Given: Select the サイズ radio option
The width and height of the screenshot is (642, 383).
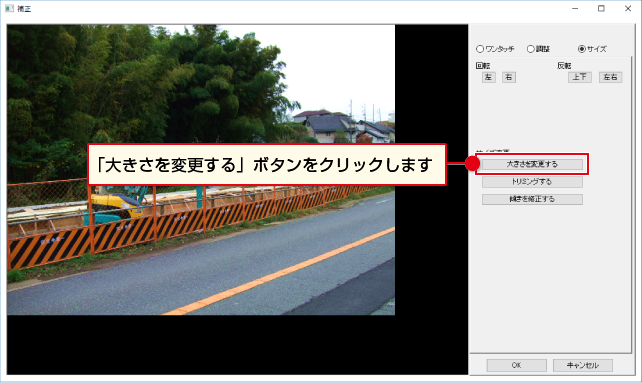Looking at the screenshot, I should [x=592, y=49].
